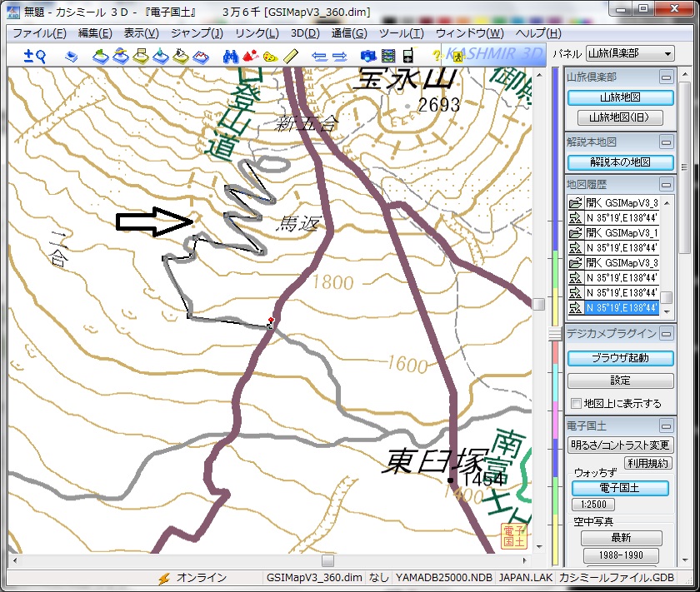This screenshot has height=592, width=700.
Task: Click the 山旅地図 button
Action: coord(621,97)
